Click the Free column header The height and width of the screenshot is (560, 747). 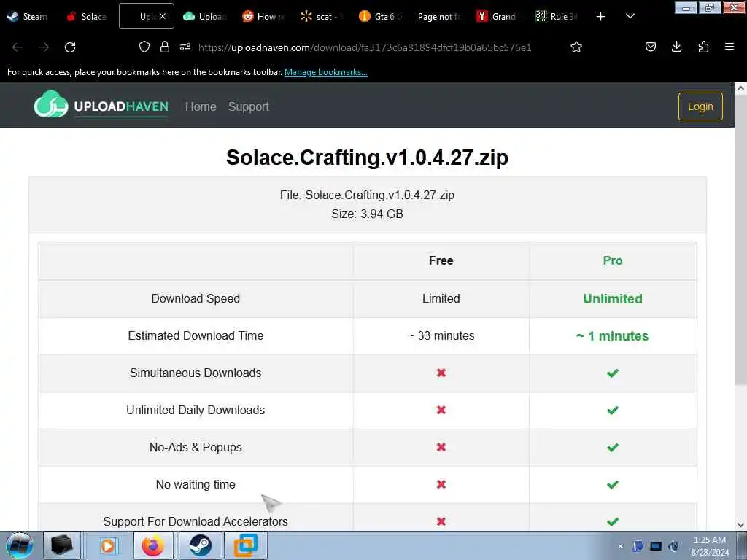[x=441, y=260]
